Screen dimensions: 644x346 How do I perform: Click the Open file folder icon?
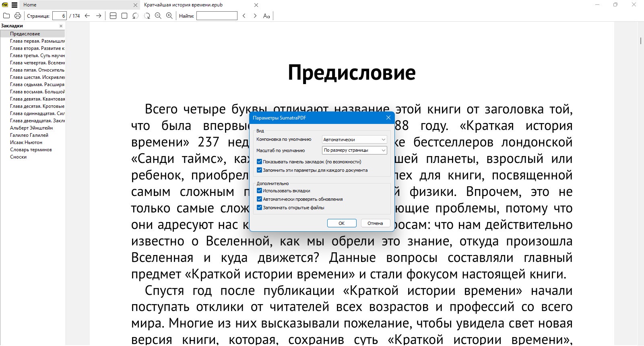(6, 16)
